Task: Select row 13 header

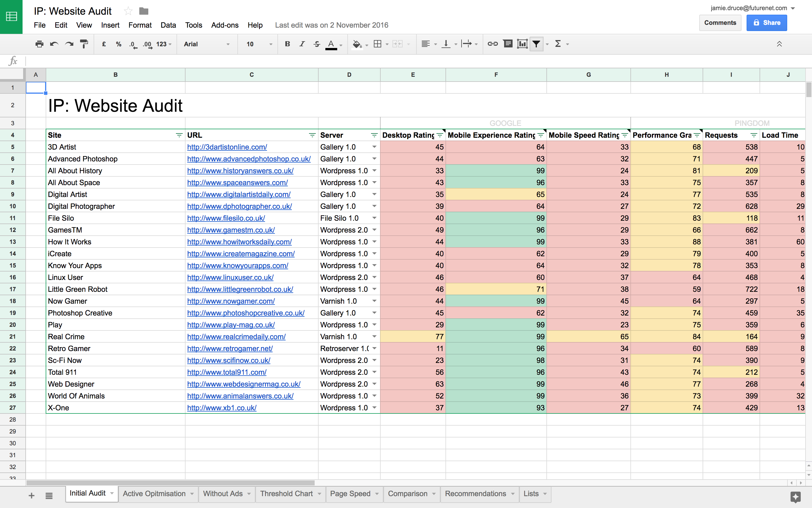Action: pyautogui.click(x=13, y=242)
